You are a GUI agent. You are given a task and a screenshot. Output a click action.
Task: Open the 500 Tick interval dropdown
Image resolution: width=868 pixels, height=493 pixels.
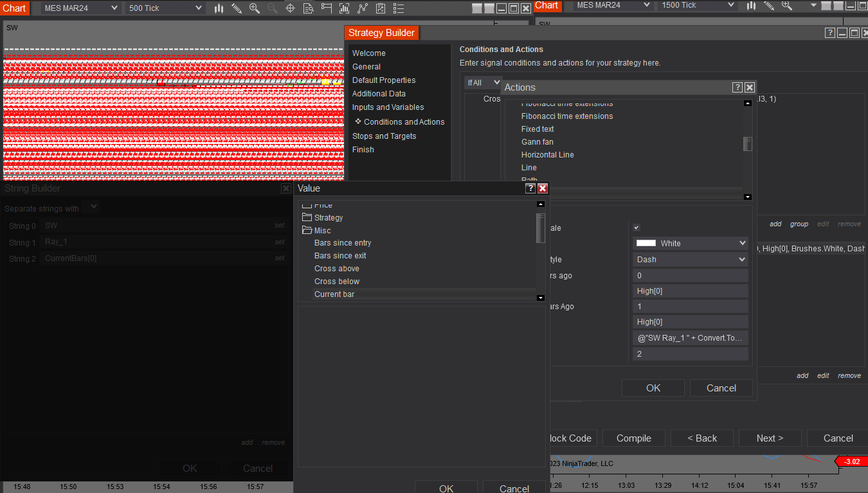[x=165, y=8]
